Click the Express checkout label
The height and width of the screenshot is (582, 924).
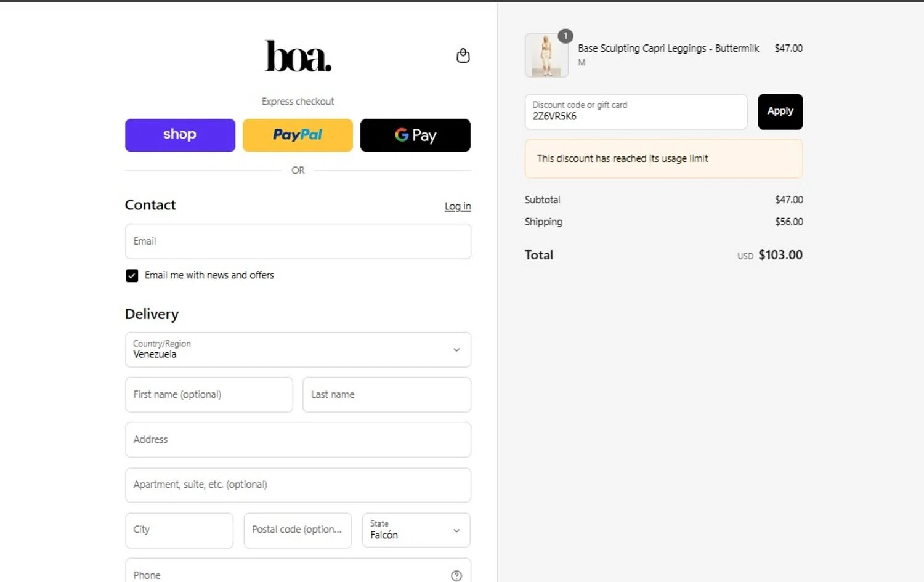(x=298, y=102)
